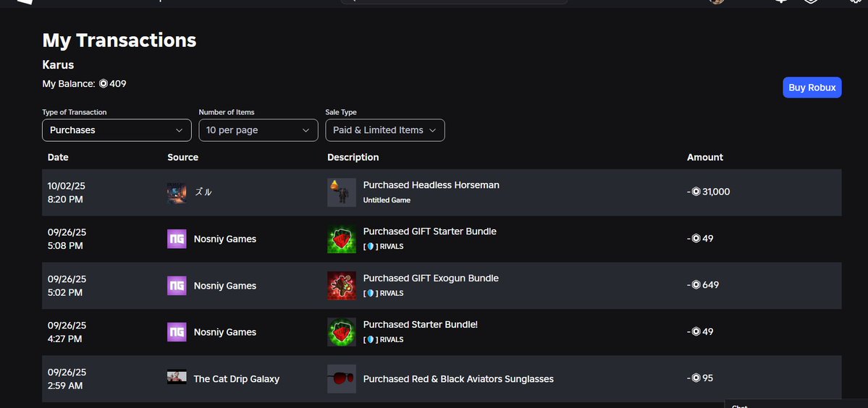Viewport: 868px width, 408px height.
Task: Click the My Transactions heading
Action: [119, 41]
